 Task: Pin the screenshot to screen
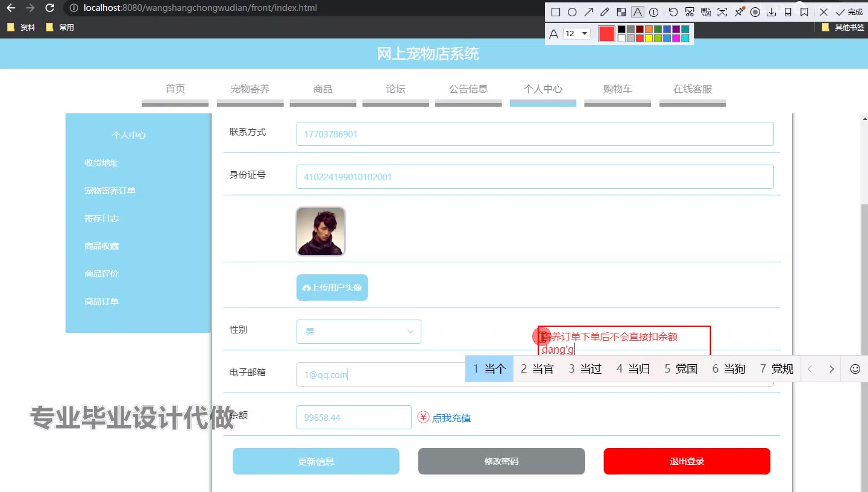pos(739,12)
